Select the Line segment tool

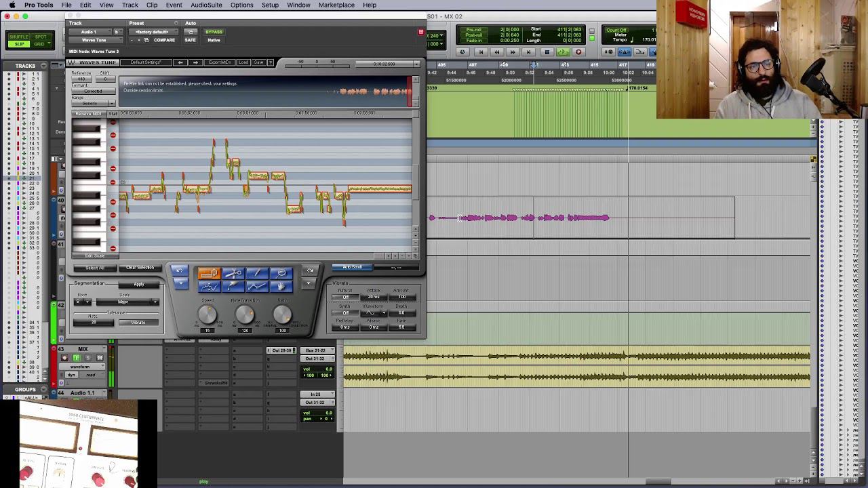(x=257, y=287)
